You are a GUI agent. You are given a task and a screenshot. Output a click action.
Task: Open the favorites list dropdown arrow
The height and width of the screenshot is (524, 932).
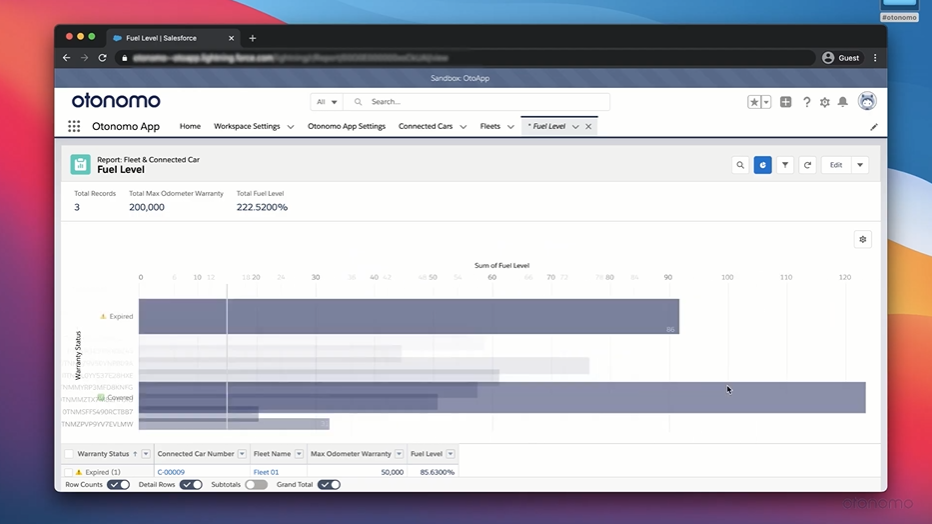(x=766, y=102)
